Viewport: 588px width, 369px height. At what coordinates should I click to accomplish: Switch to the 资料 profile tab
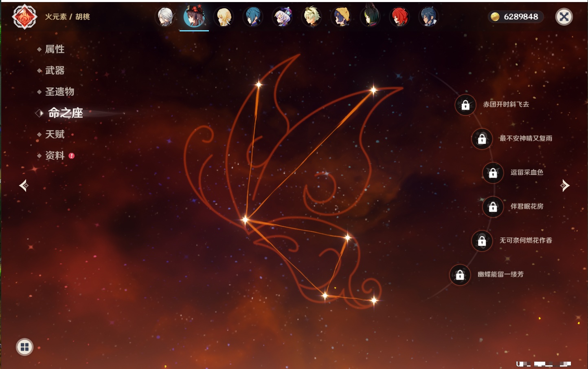coord(55,155)
